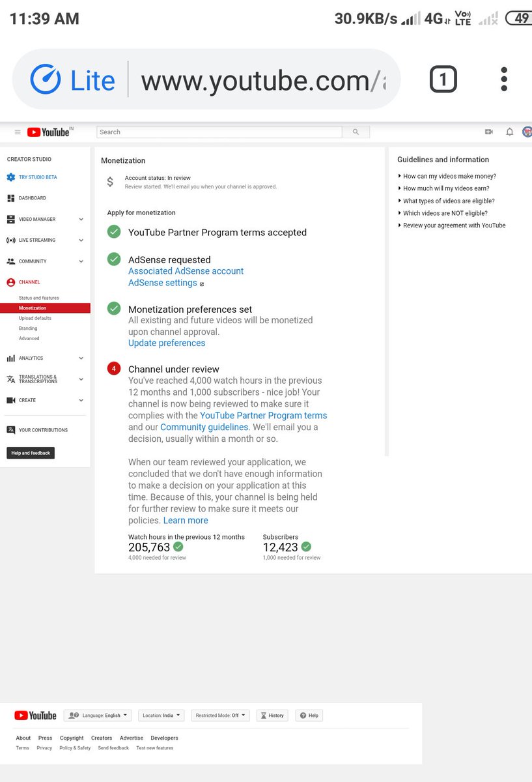
Task: Click the footer History button
Action: click(272, 716)
